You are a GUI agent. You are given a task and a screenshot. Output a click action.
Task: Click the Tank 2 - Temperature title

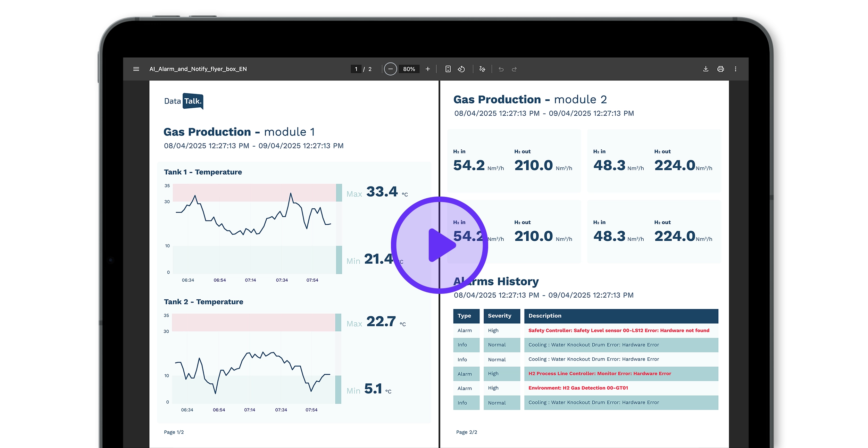203,302
